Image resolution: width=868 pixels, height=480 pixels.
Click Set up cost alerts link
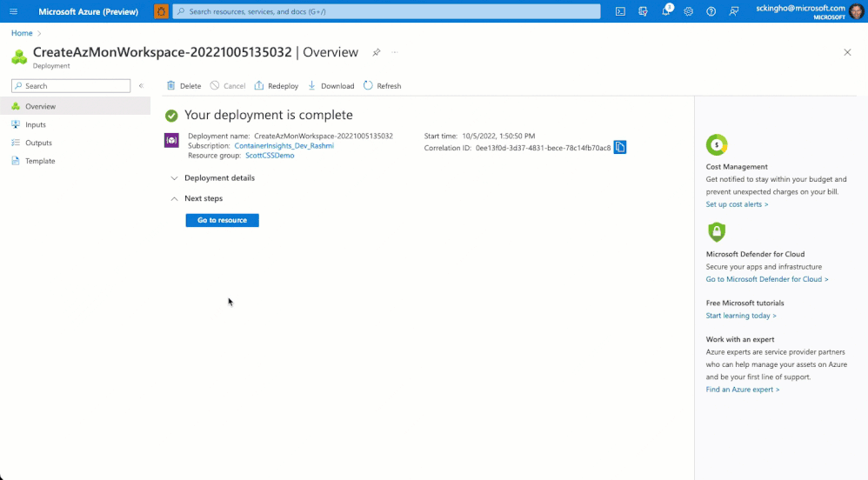pos(737,204)
